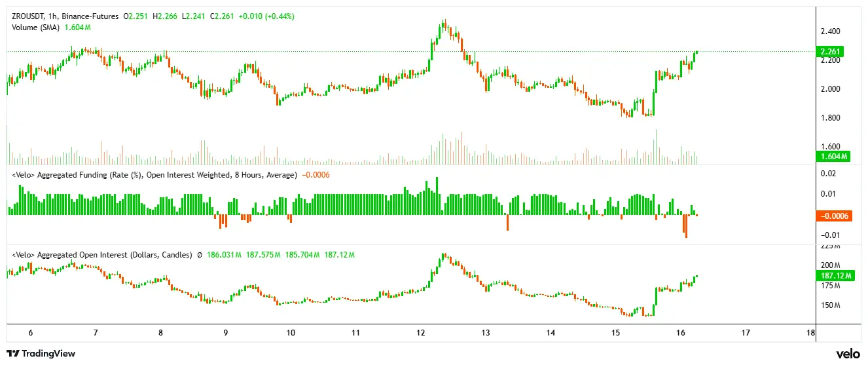Click the -0.0006 value in funding legend

(x=315, y=174)
